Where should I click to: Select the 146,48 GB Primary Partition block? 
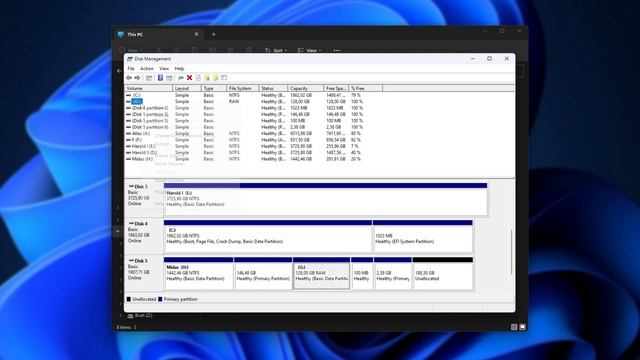tap(263, 273)
